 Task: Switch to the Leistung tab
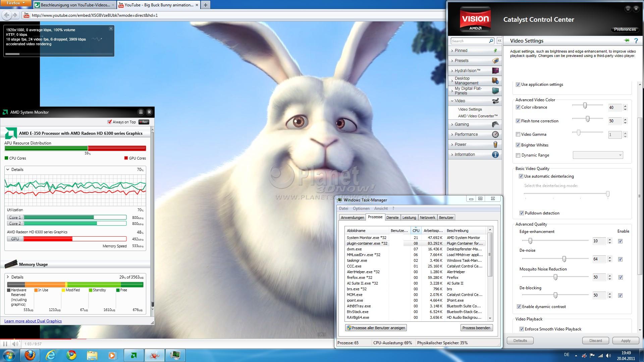(x=409, y=218)
